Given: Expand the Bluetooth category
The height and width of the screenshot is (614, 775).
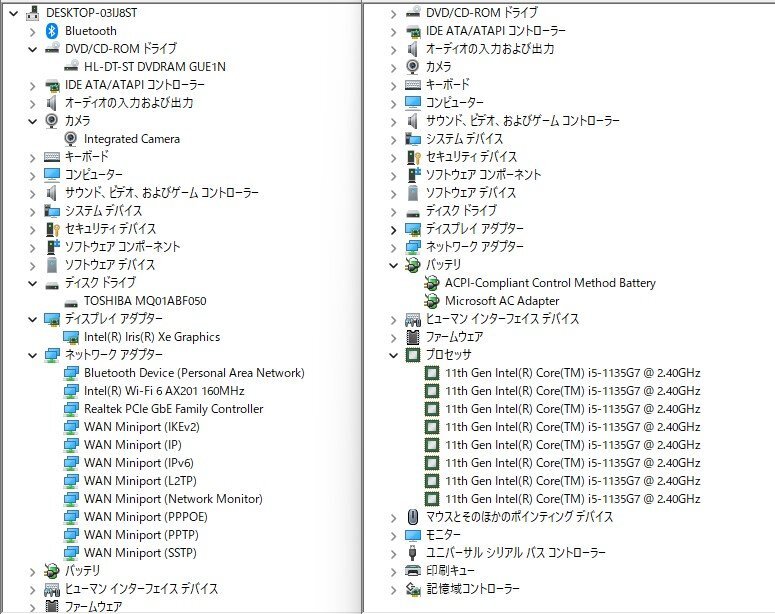Looking at the screenshot, I should coord(33,32).
